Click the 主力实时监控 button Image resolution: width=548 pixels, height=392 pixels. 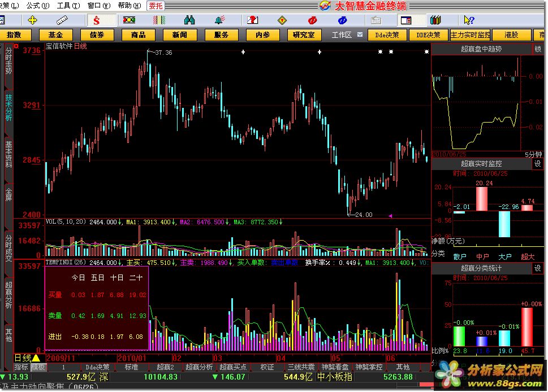click(x=470, y=35)
